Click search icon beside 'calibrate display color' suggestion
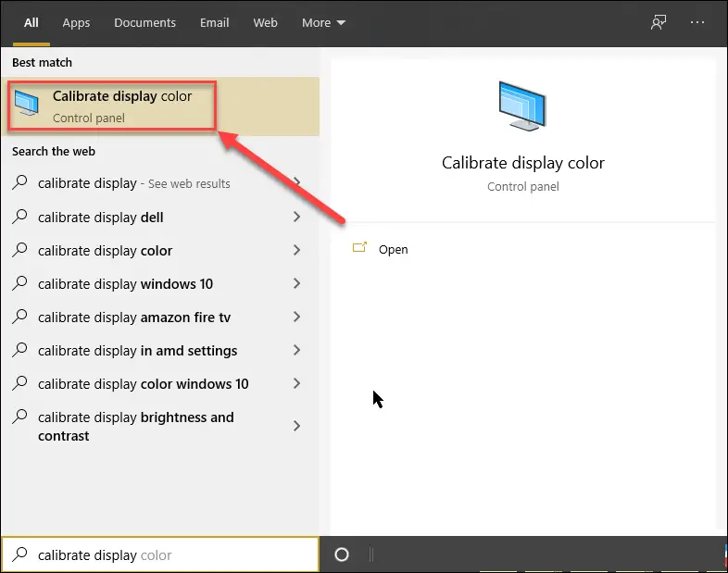 coord(20,250)
